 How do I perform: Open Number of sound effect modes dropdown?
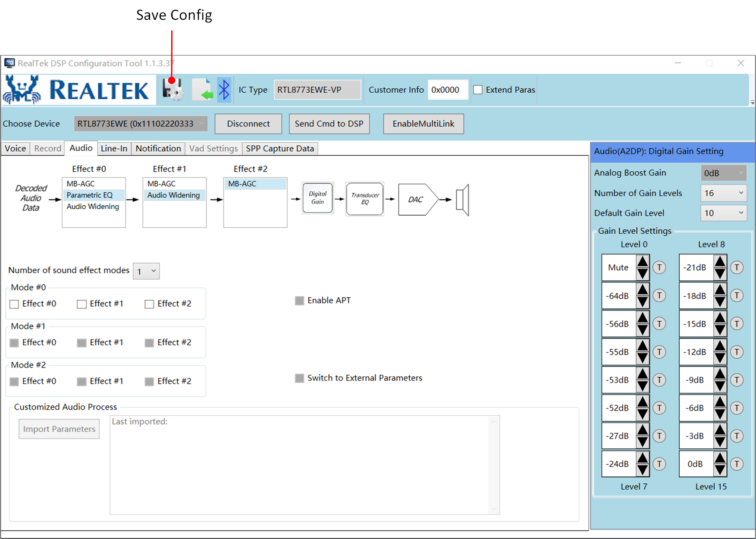pyautogui.click(x=146, y=271)
